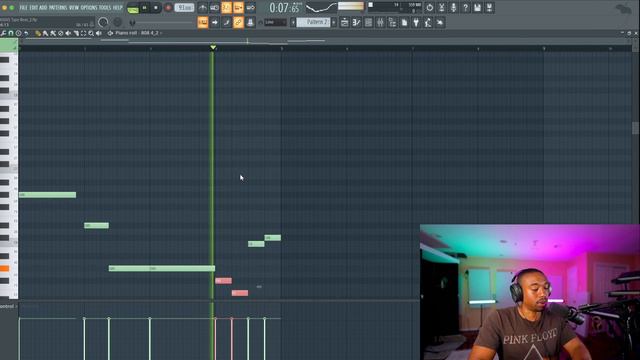The image size is (640, 360).
Task: Open the TOOLS menu
Action: (105, 7)
